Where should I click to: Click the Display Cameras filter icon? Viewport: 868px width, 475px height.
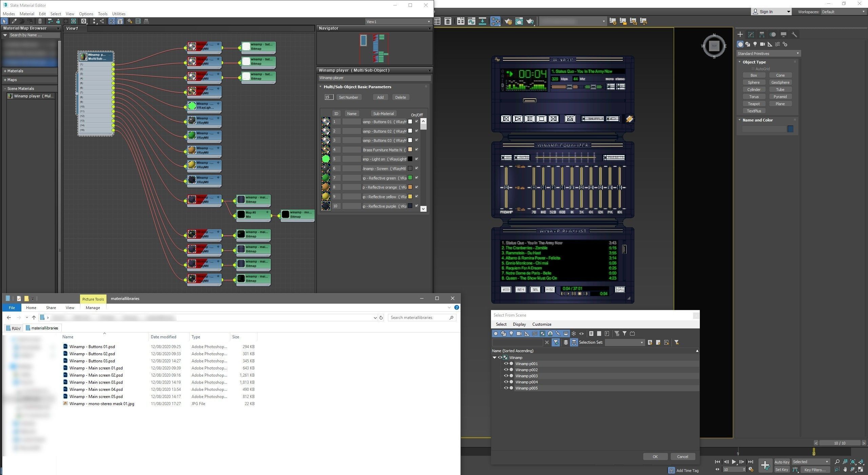click(519, 334)
